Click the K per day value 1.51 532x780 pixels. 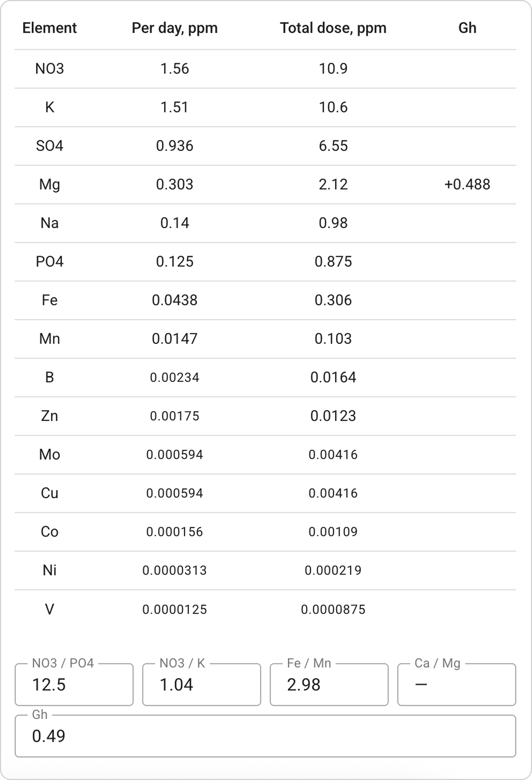tap(174, 107)
